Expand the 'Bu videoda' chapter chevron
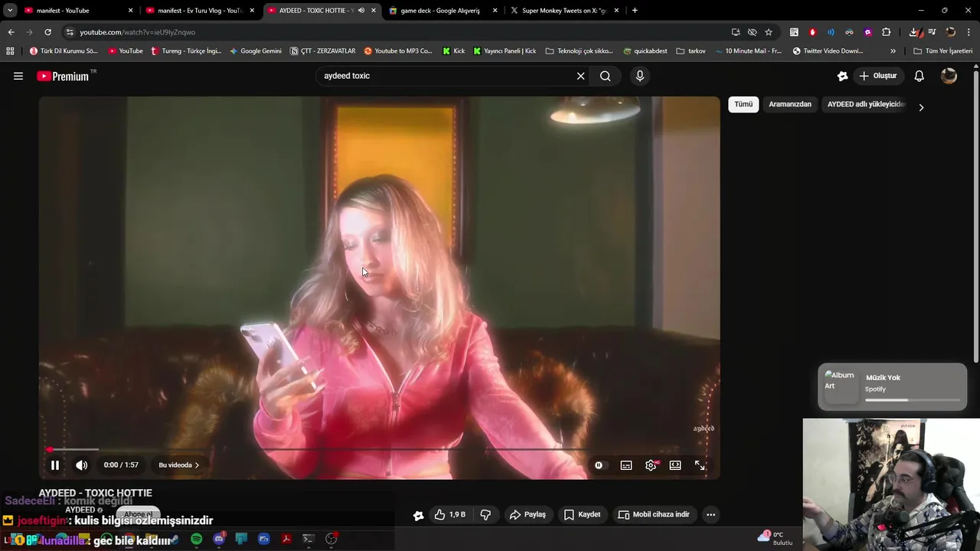Image resolution: width=980 pixels, height=551 pixels. (x=196, y=465)
